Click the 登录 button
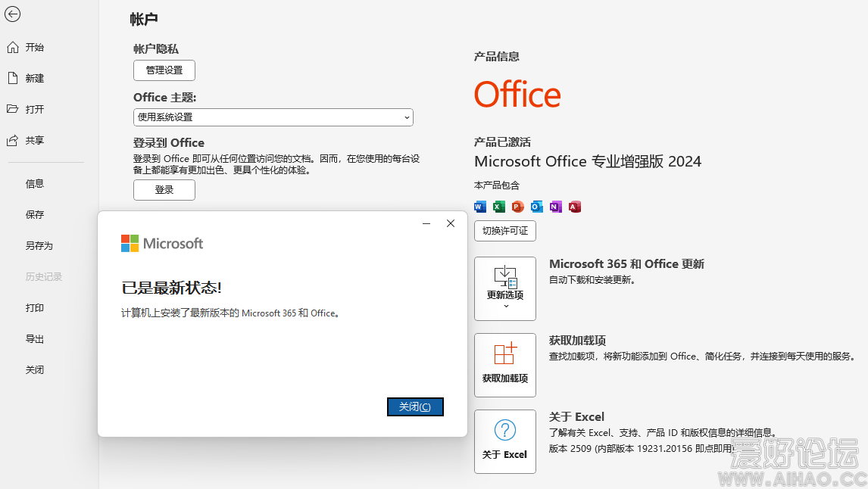Screen dimensions: 868x489 tap(164, 190)
